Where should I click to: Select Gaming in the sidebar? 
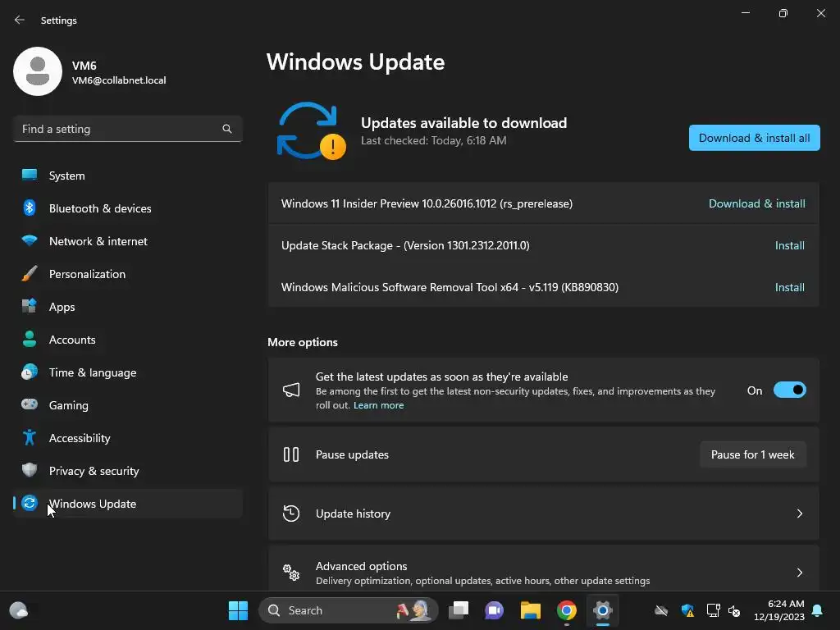(128, 405)
